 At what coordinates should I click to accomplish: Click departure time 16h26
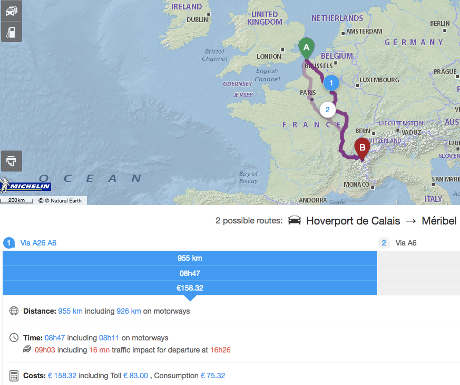pyautogui.click(x=220, y=350)
